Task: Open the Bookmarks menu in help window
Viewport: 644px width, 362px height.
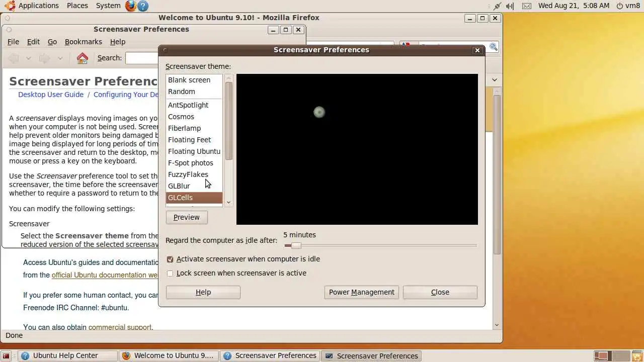Action: [x=84, y=42]
